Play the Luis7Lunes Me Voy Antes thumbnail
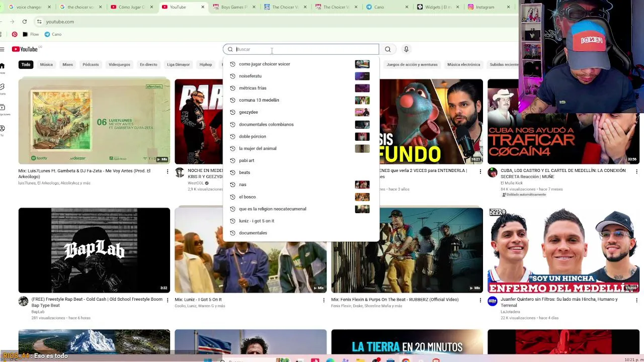This screenshot has height=362, width=644. [94, 121]
